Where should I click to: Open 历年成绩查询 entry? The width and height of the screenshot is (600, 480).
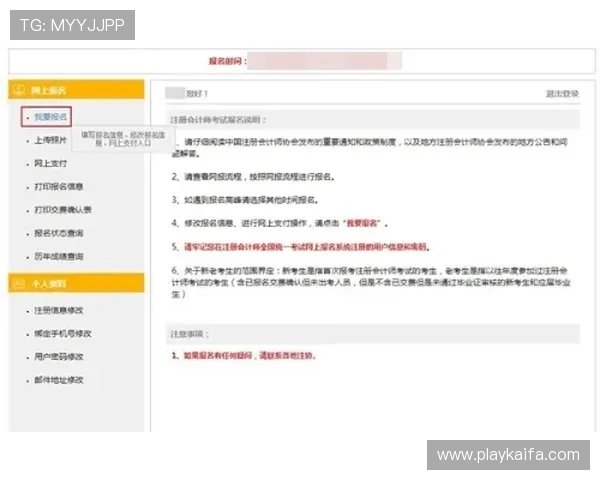point(59,256)
